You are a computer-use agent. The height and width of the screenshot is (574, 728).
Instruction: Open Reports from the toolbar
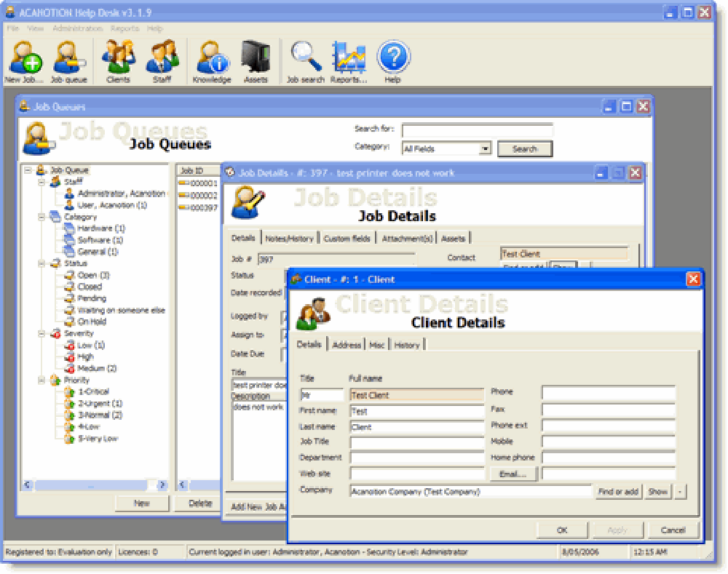(x=348, y=56)
